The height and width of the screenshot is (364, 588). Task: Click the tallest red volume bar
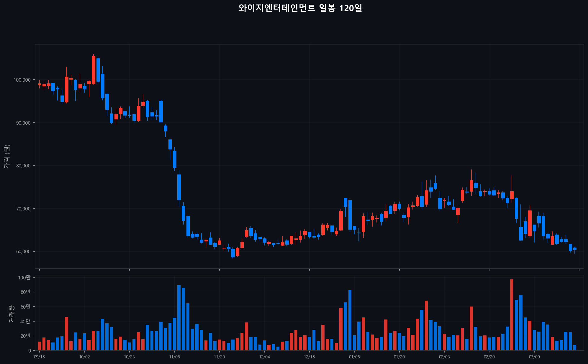(x=512, y=315)
